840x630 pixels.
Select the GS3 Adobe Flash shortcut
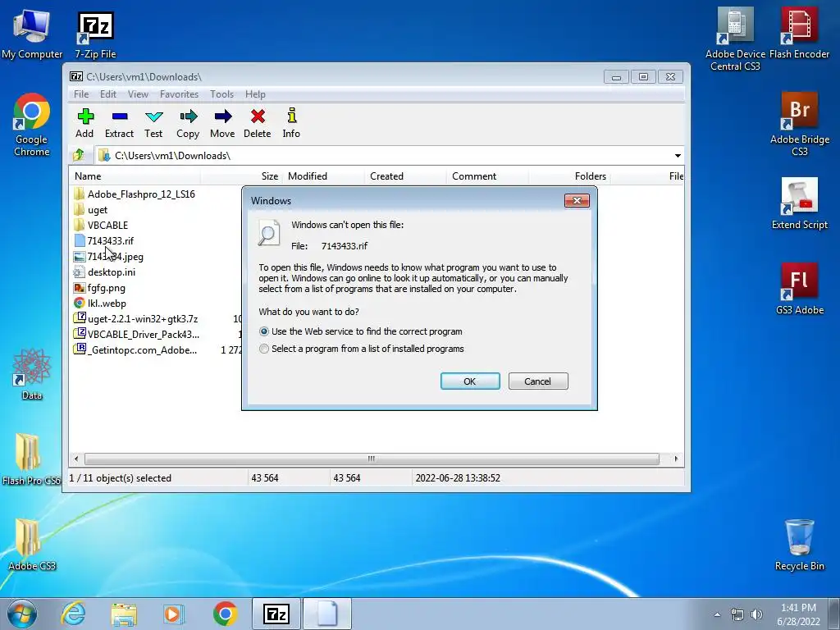(799, 289)
